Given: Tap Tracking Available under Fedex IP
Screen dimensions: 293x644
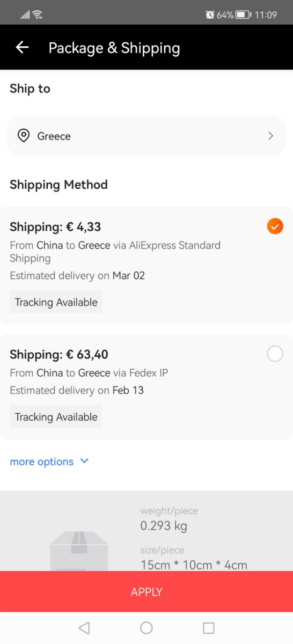Looking at the screenshot, I should click(x=56, y=417).
